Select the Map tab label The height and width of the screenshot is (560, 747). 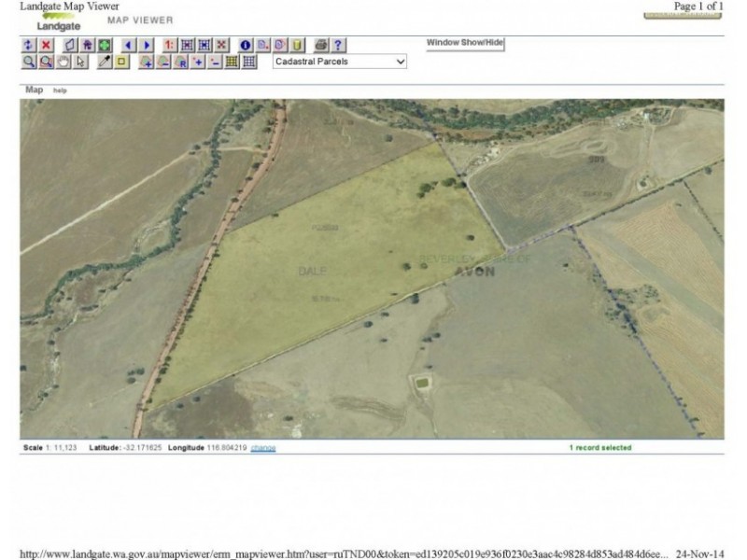pyautogui.click(x=34, y=90)
